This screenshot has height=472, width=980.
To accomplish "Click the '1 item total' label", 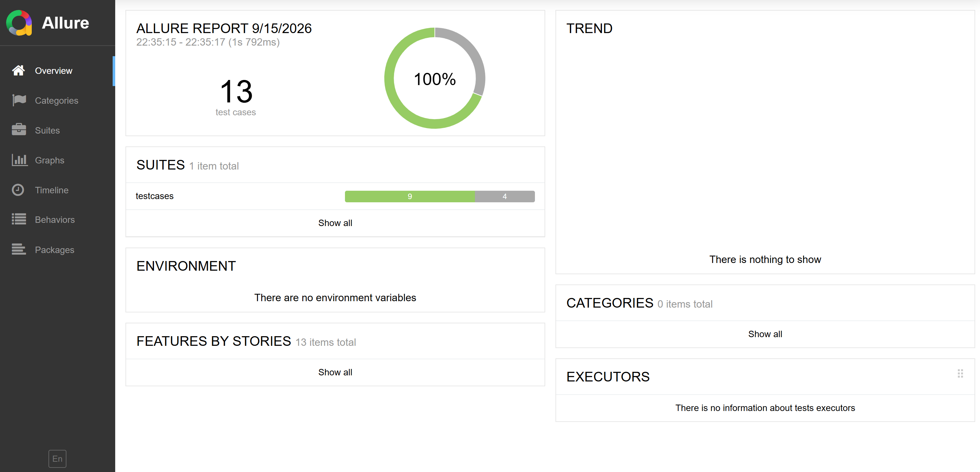I will click(x=214, y=166).
